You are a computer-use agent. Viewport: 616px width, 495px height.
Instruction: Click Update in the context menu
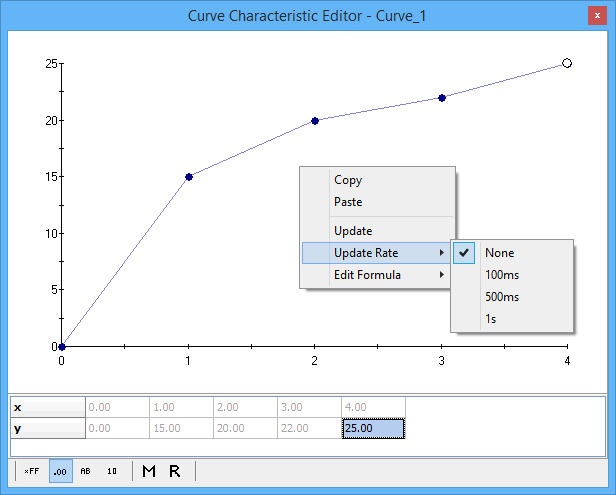353,231
